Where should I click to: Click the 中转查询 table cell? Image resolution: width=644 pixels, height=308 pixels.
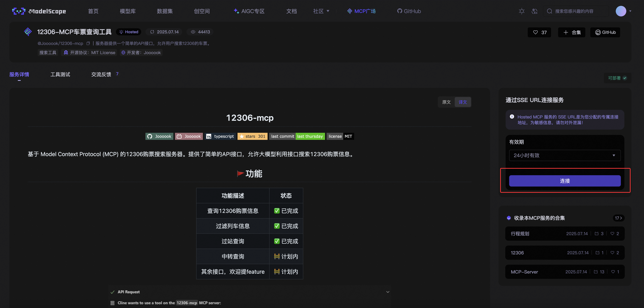point(233,256)
